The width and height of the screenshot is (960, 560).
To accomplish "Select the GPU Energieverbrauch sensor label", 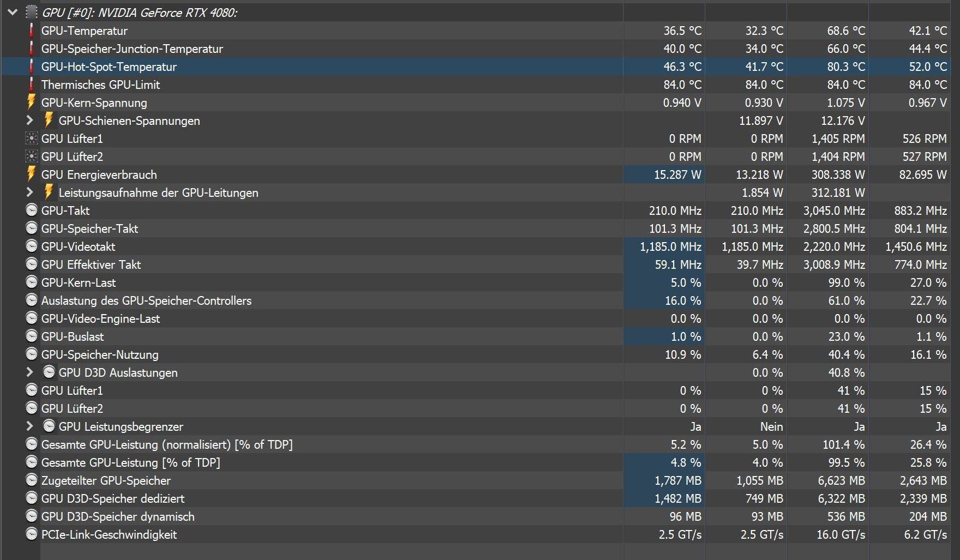I will tap(99, 175).
